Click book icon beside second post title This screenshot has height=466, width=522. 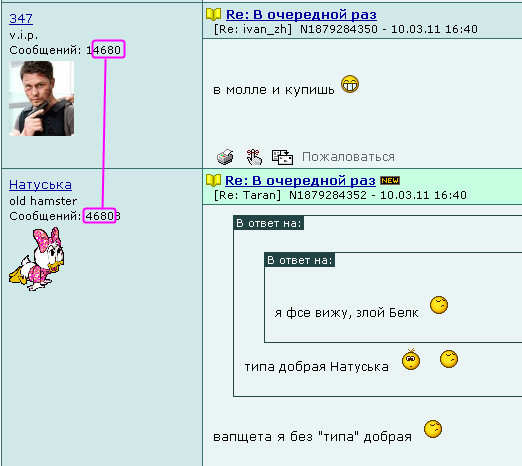[x=213, y=180]
